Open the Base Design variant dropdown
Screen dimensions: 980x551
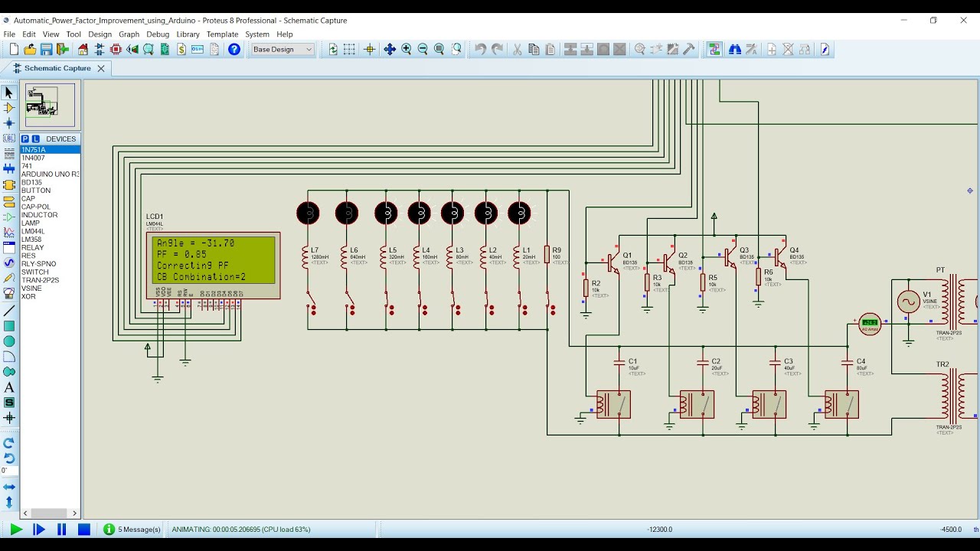pyautogui.click(x=283, y=49)
